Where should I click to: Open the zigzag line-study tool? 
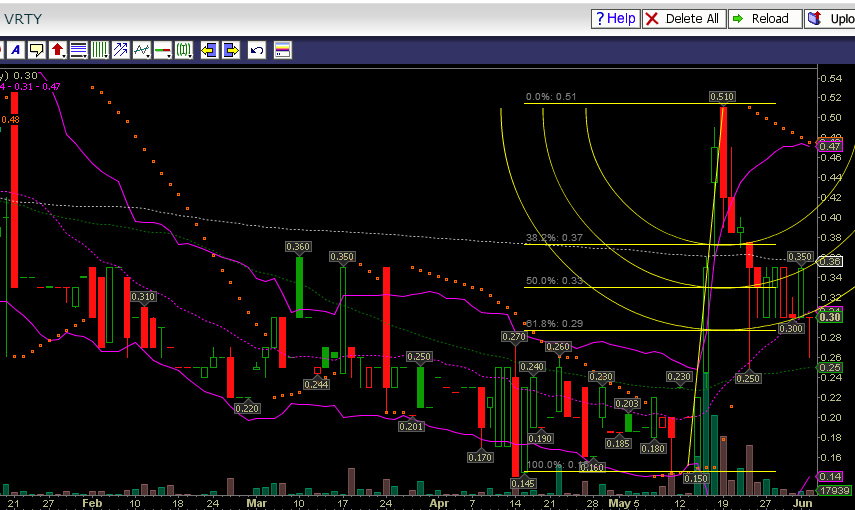coord(142,50)
